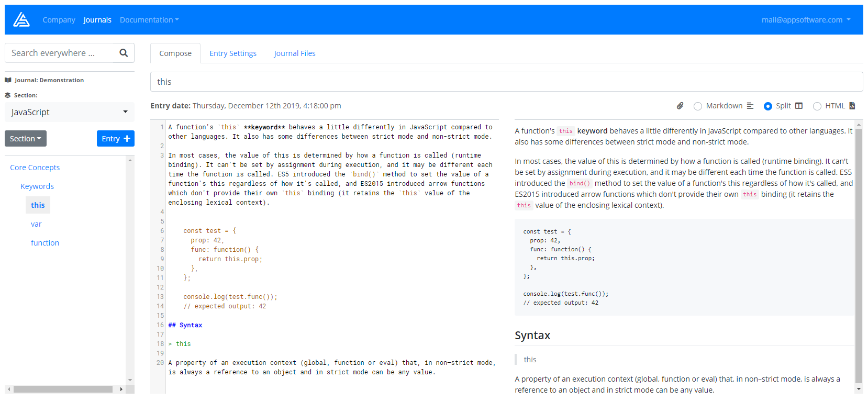
Task: Open the Section dropdown button
Action: (26, 139)
